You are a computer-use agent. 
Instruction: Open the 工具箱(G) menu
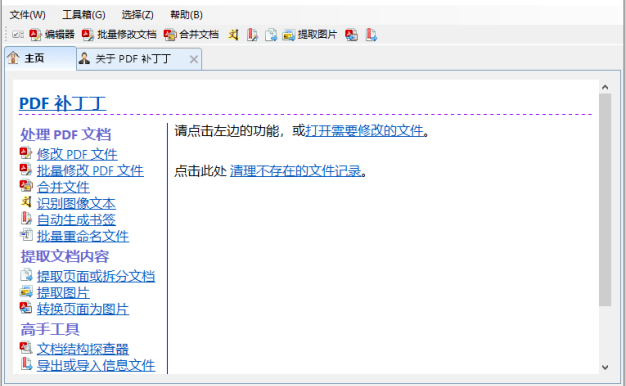[84, 15]
